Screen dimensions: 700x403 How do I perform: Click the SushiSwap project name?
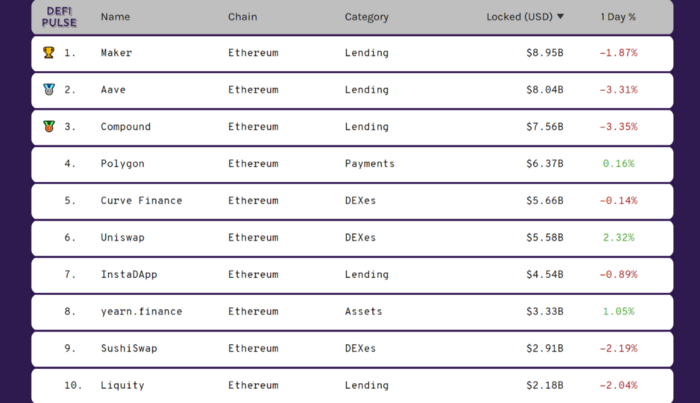[x=129, y=349]
